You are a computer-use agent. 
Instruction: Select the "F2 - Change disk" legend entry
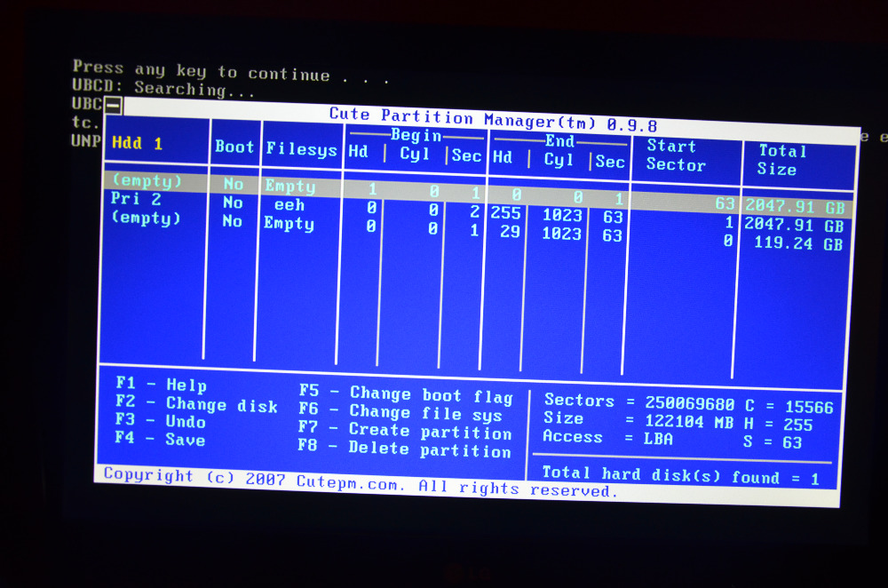(196, 403)
